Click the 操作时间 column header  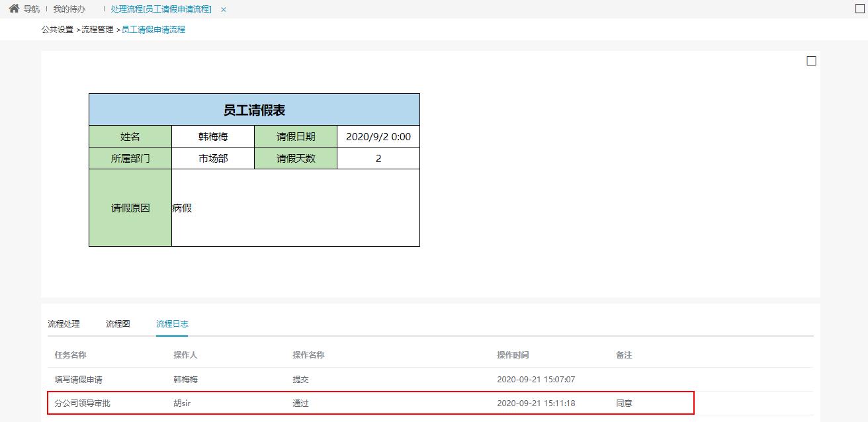tap(513, 355)
